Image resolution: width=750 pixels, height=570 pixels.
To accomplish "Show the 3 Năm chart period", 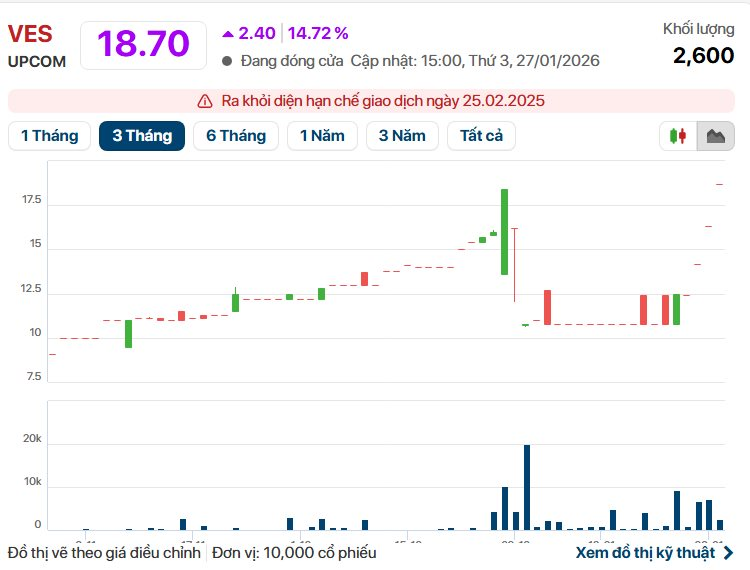I will (x=402, y=136).
